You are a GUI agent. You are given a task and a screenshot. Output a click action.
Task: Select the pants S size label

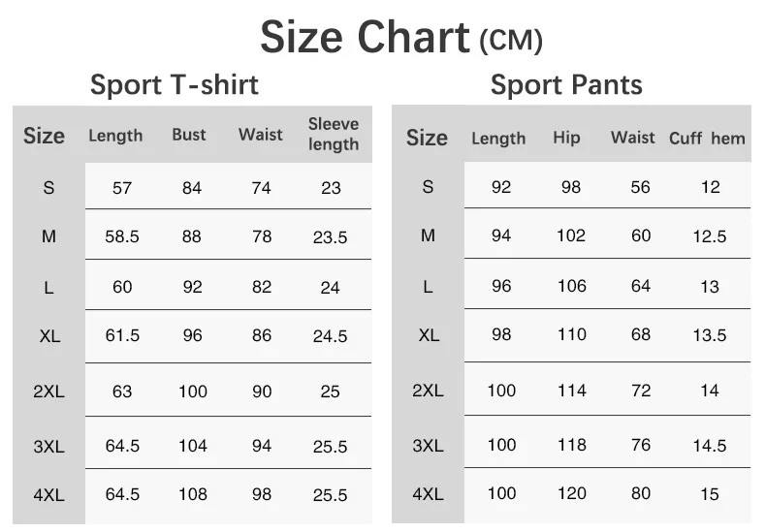428,187
